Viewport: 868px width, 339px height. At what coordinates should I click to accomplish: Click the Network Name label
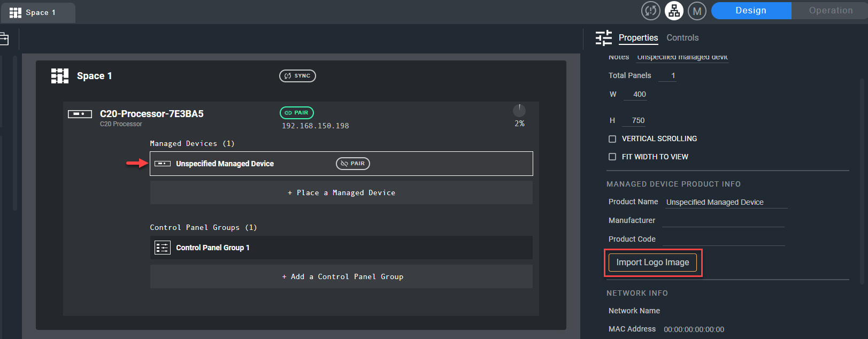(x=634, y=311)
